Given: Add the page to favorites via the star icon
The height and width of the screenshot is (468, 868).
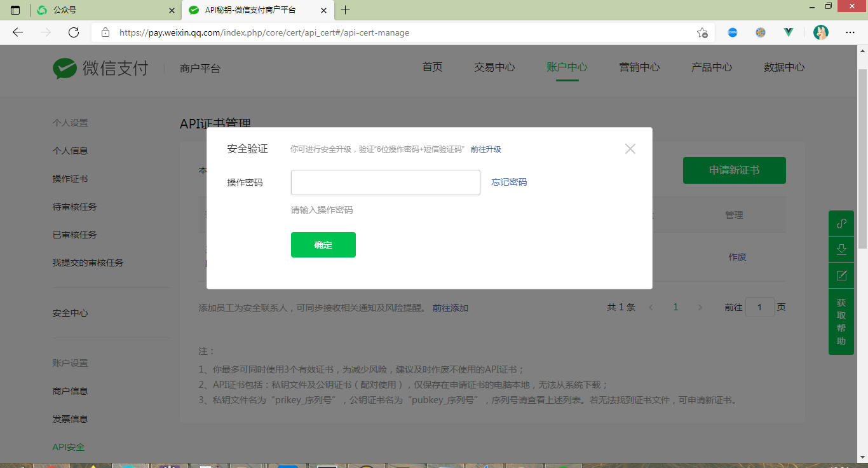Looking at the screenshot, I should pos(702,32).
